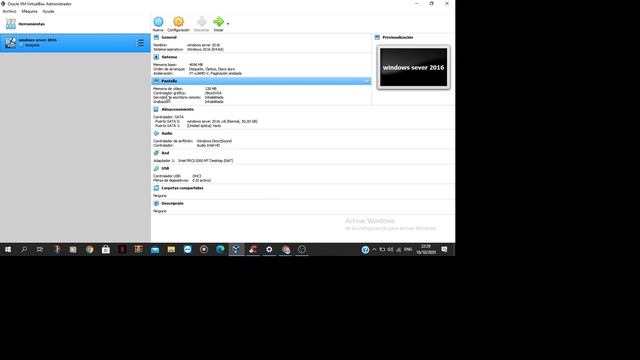
Task: Select Herramientas in the left panel
Action: click(75, 24)
